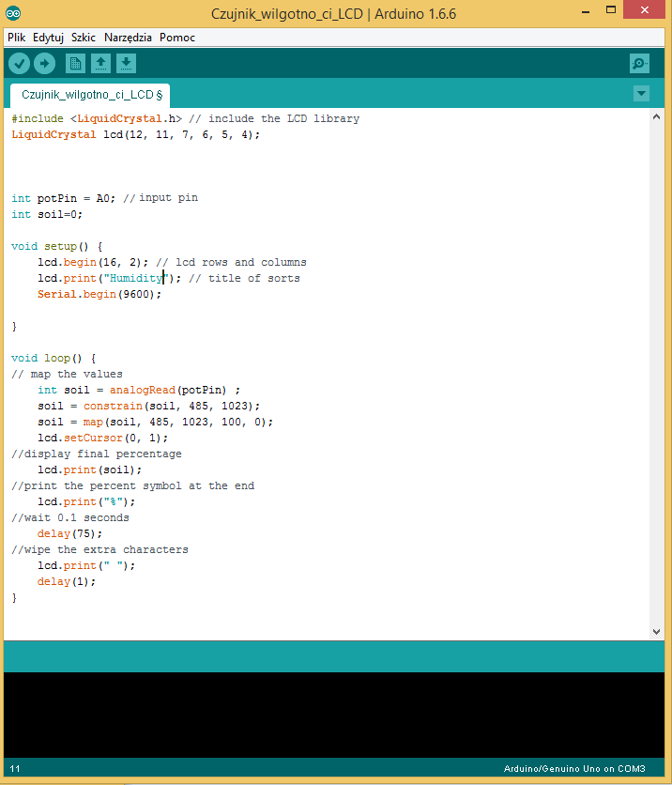The width and height of the screenshot is (672, 785).
Task: Click the 'lcd.print("Humidity");' line
Action: click(169, 278)
